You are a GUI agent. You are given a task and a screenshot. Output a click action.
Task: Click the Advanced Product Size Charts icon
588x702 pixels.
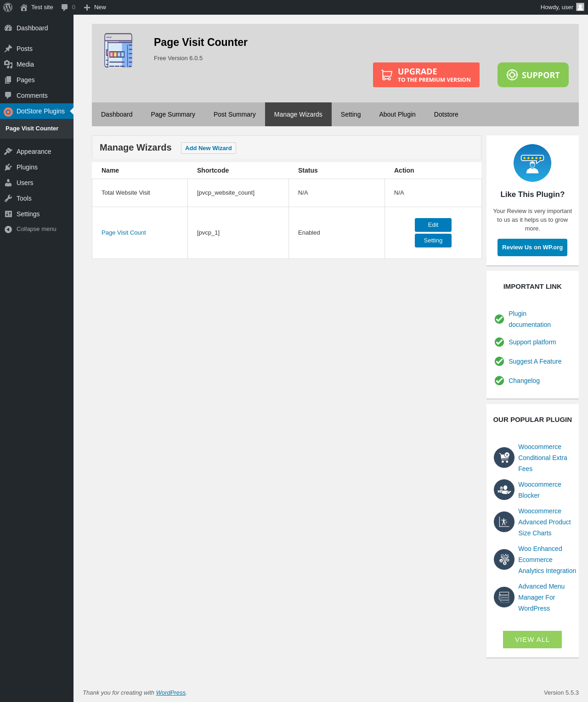(x=504, y=522)
